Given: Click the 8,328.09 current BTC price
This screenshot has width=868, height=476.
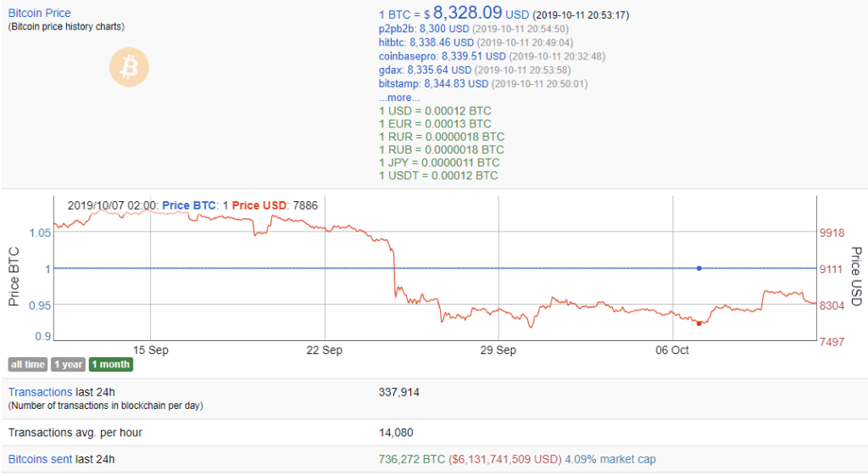Looking at the screenshot, I should tap(467, 14).
